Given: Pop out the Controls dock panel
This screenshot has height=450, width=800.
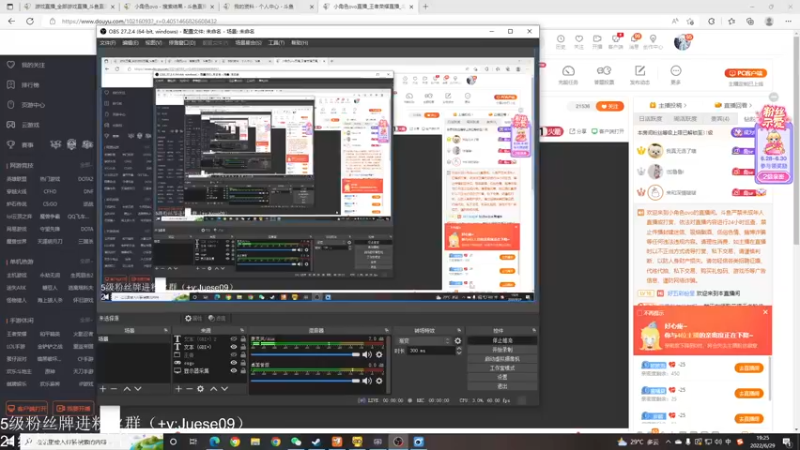Looking at the screenshot, I should [x=534, y=331].
